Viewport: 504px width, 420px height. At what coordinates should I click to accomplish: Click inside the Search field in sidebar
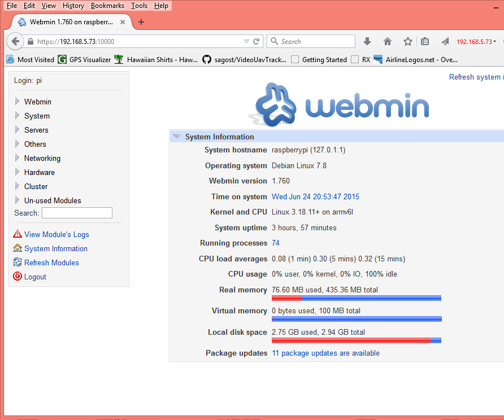[77, 213]
